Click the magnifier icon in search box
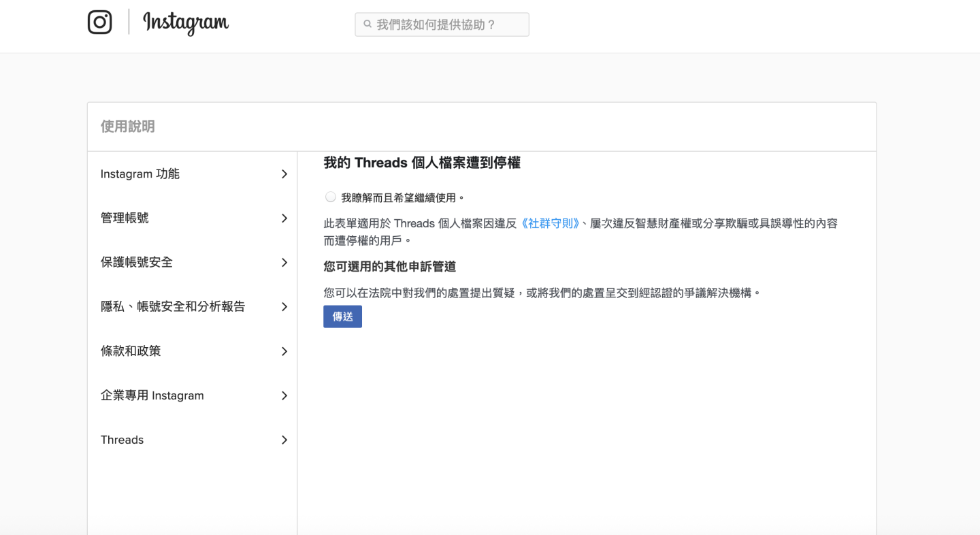The width and height of the screenshot is (980, 535). click(x=367, y=25)
